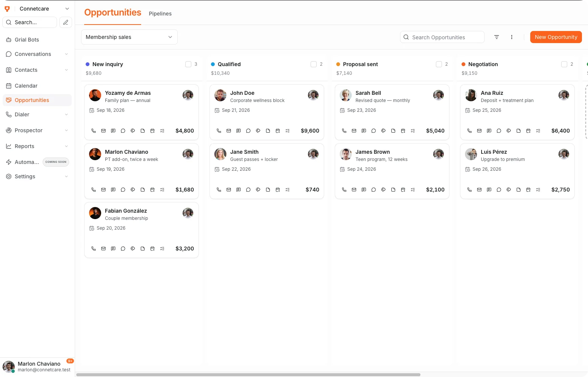588x377 pixels.
Task: Open chat bubble icon on Ana Ruiz card
Action: [x=499, y=131]
